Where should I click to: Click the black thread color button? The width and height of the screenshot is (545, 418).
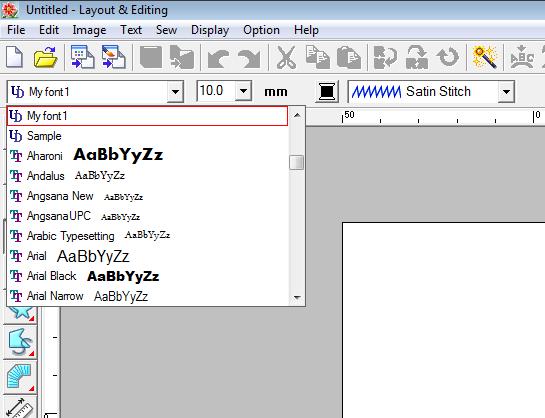click(x=327, y=92)
